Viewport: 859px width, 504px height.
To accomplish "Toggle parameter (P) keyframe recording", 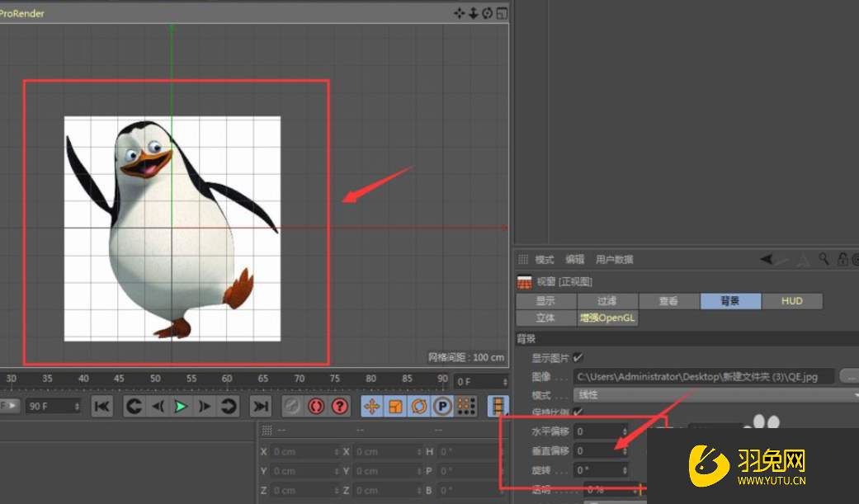I will pyautogui.click(x=442, y=406).
